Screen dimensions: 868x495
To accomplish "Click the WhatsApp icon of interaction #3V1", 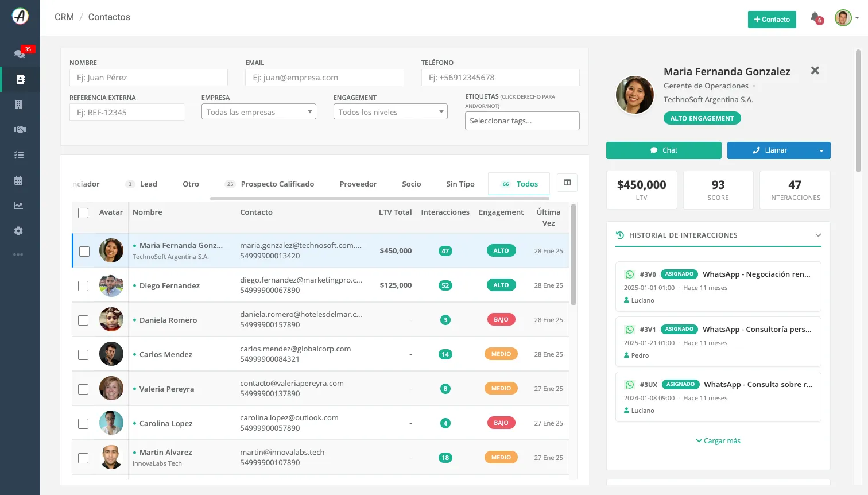I will [x=630, y=330].
